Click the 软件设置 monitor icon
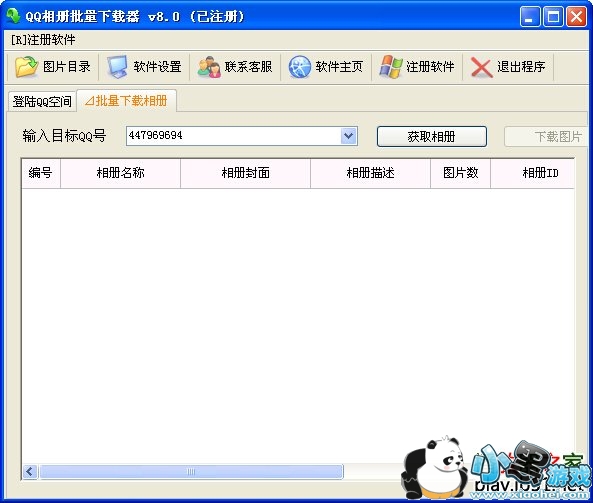The width and height of the screenshot is (593, 503). click(x=117, y=67)
